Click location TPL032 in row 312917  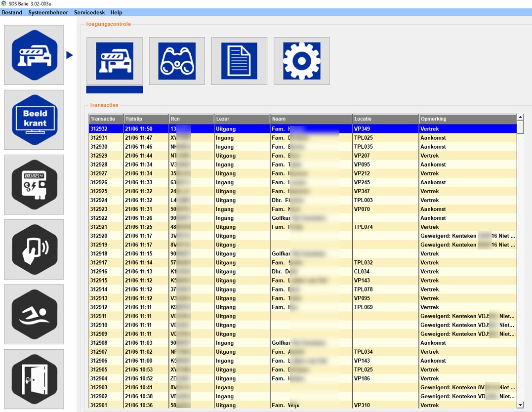click(x=364, y=263)
